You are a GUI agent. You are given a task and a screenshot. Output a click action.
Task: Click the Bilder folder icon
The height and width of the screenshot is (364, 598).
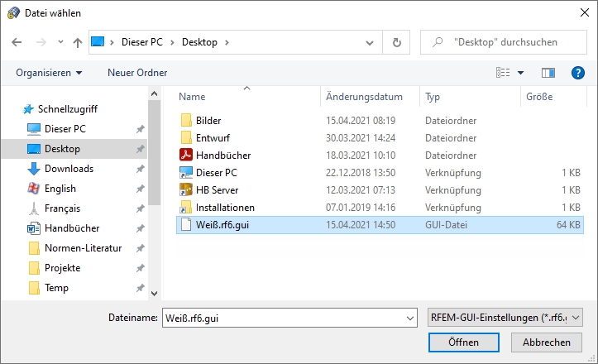click(186, 120)
